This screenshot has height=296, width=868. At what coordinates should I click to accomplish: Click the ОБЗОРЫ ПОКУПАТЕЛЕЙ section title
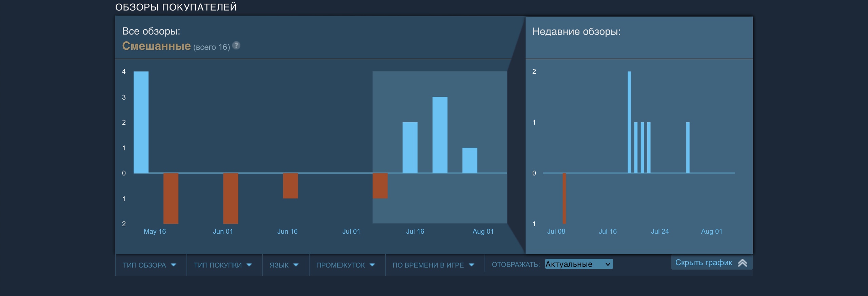click(176, 7)
